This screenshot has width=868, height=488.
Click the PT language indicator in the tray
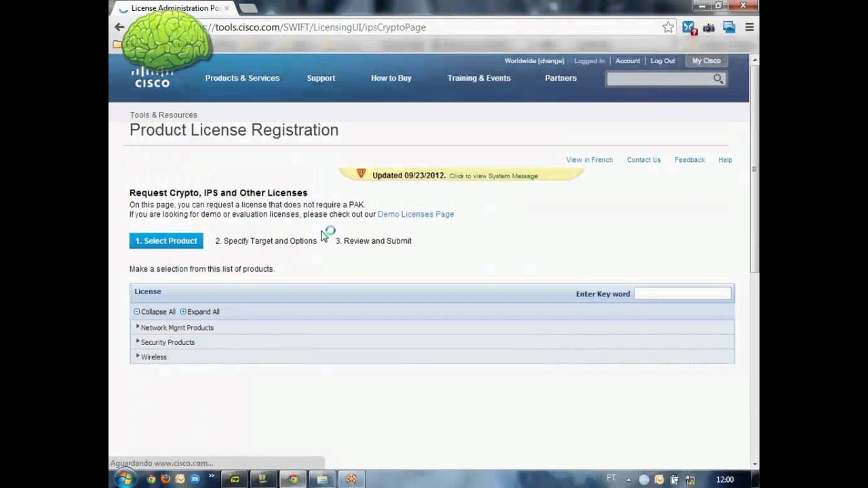(x=611, y=478)
